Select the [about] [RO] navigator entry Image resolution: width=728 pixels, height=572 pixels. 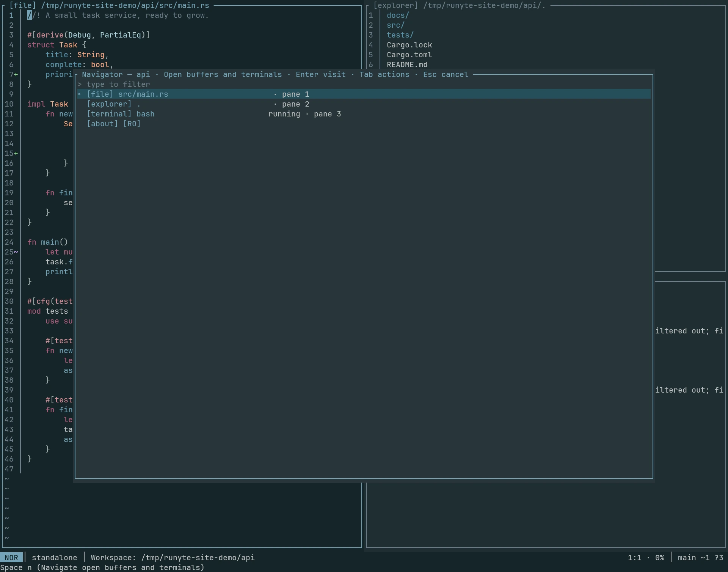coord(364,124)
